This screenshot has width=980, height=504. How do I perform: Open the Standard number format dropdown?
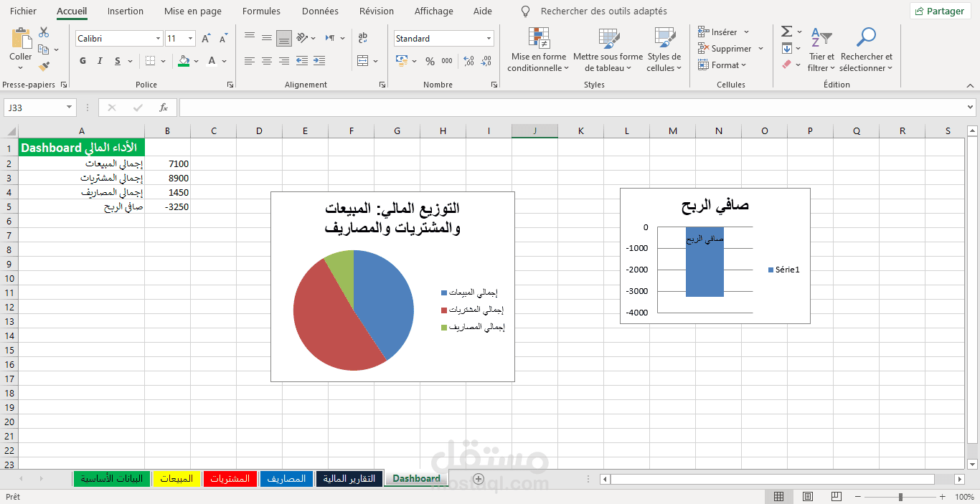(x=489, y=39)
